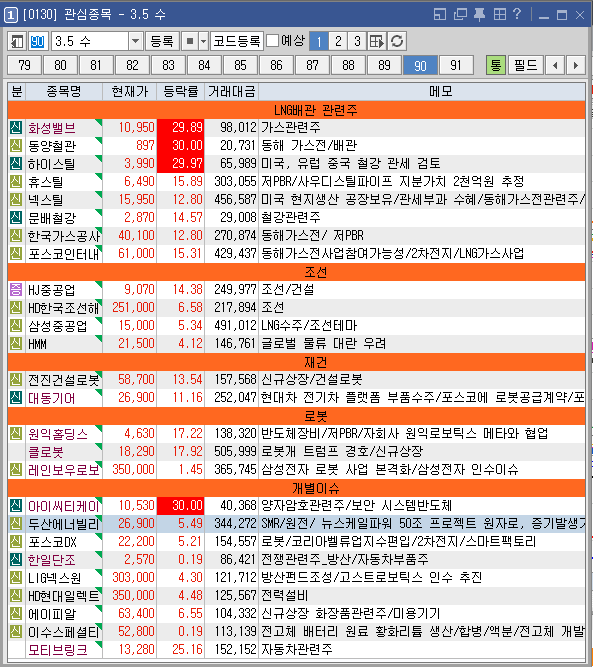Open help question mark icon

point(517,14)
